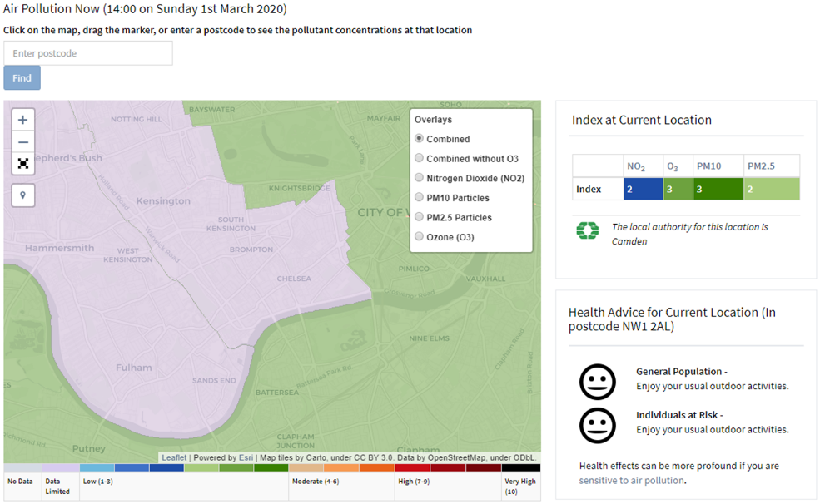
Task: Click the locate-me marker button
Action: (x=22, y=195)
